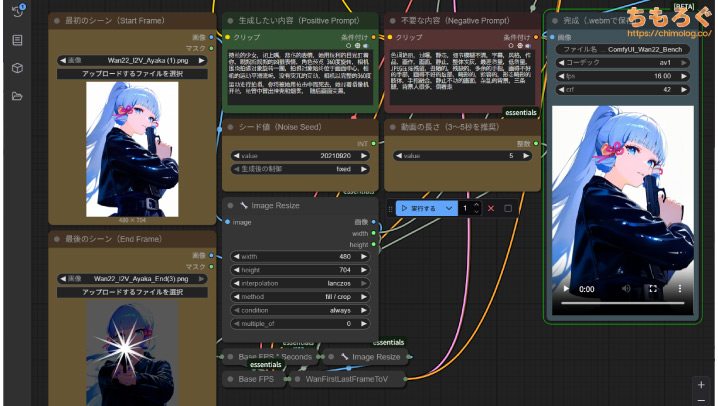Click the width output dot on Image Resize

point(374,233)
